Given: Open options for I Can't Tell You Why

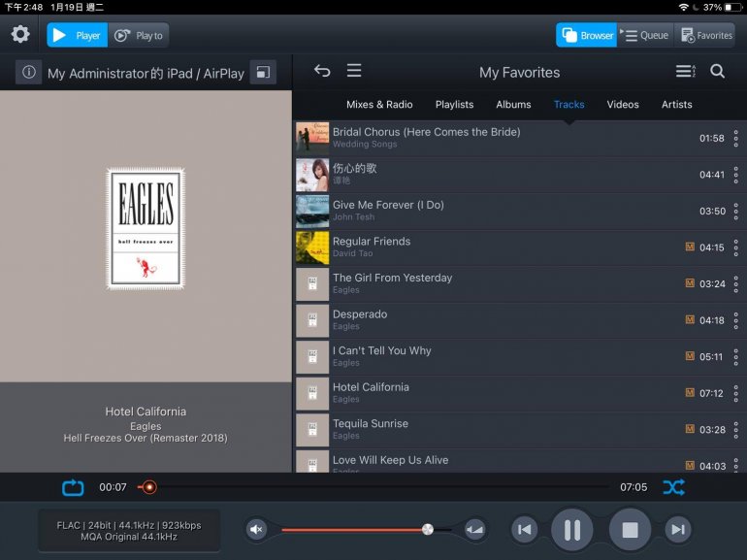Looking at the screenshot, I should pyautogui.click(x=736, y=357).
